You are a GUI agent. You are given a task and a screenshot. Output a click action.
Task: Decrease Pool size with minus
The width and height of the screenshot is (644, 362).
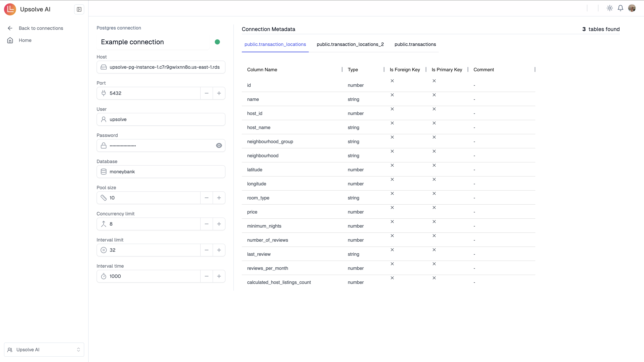point(206,198)
